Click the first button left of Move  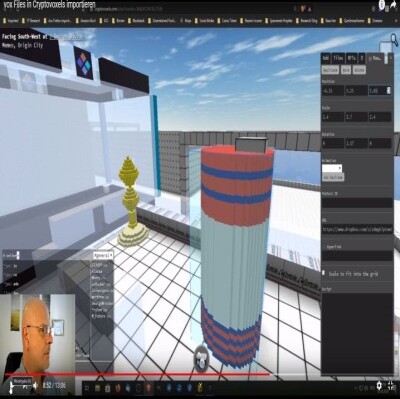click(330, 70)
